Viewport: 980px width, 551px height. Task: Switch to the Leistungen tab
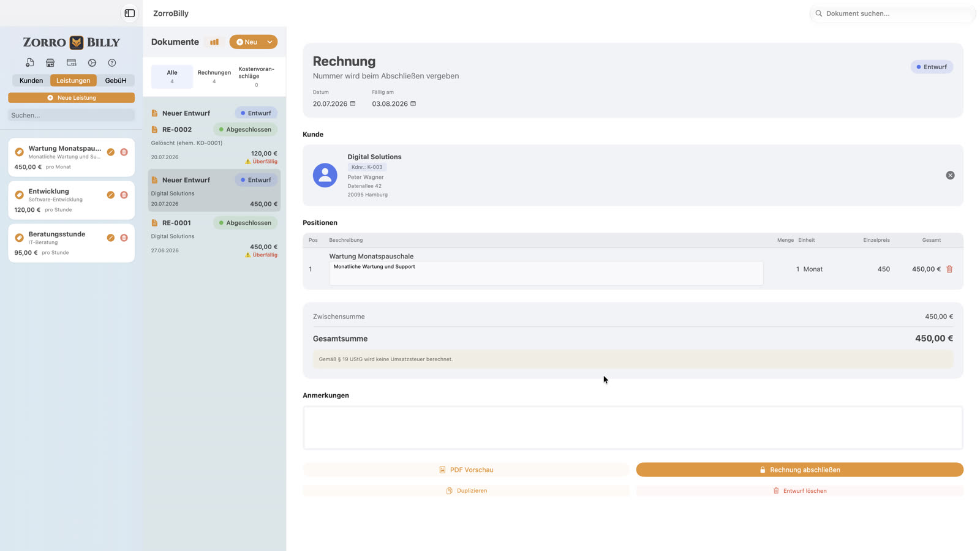point(73,80)
